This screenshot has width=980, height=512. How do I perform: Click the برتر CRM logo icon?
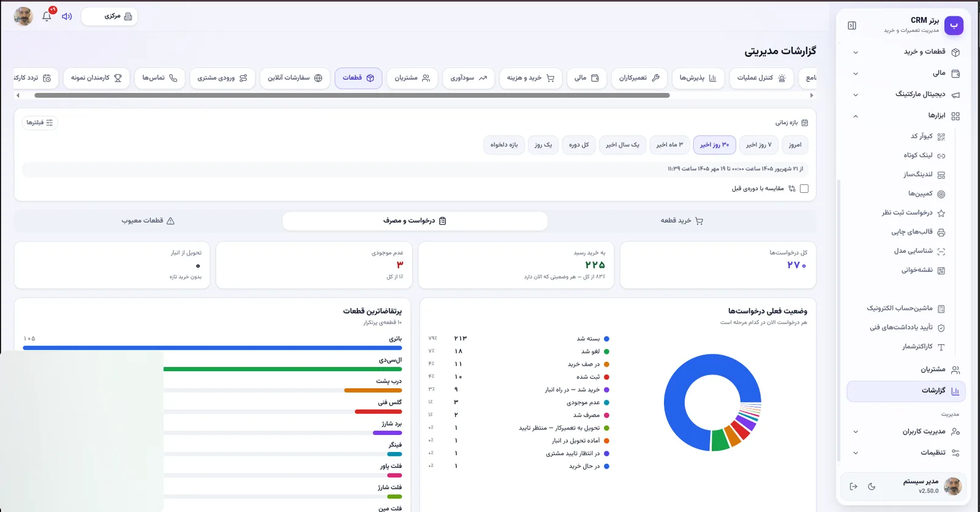click(954, 26)
